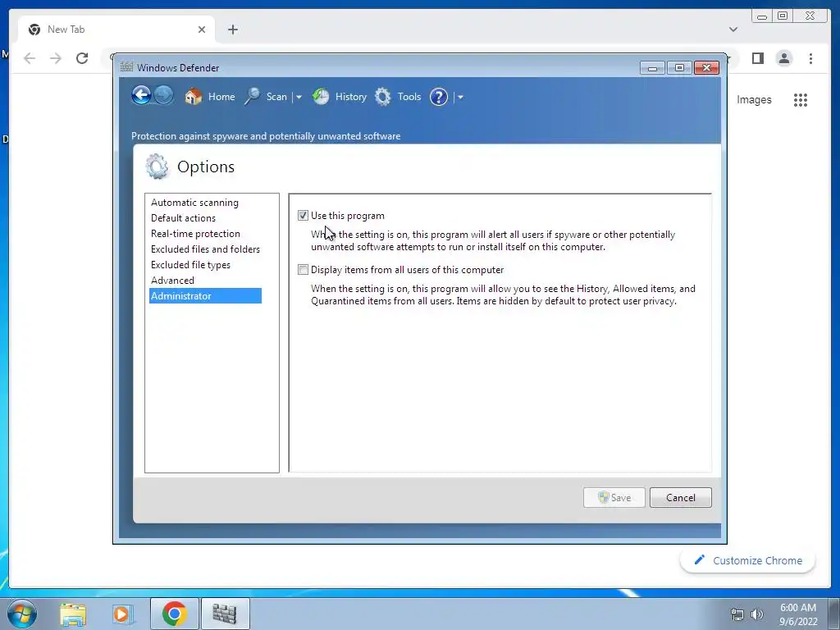
Task: Cancel the Options changes
Action: click(x=680, y=498)
